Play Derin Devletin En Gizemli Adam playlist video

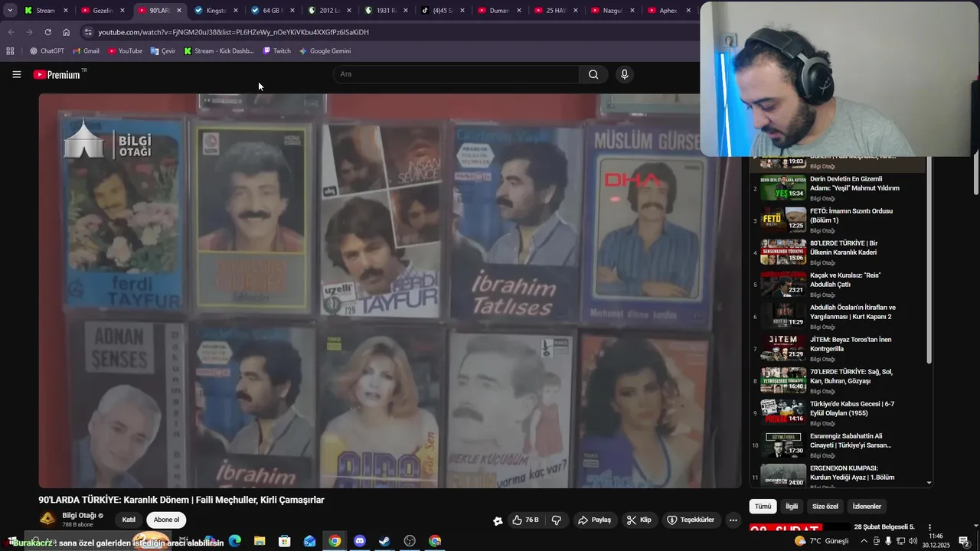839,187
